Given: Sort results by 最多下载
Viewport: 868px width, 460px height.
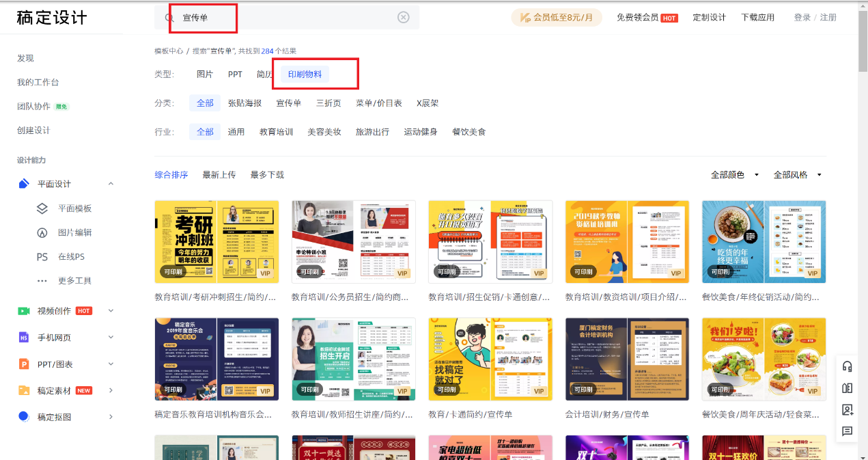Looking at the screenshot, I should tap(267, 175).
